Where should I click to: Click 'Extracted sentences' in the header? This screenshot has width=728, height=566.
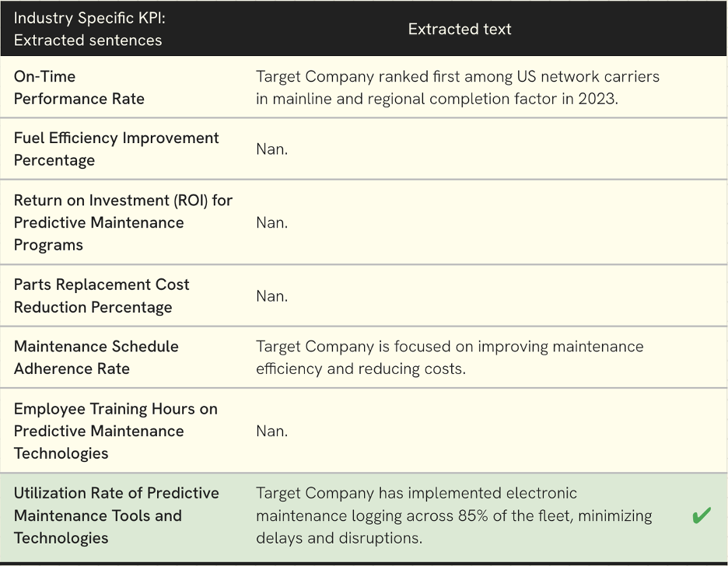(88, 40)
